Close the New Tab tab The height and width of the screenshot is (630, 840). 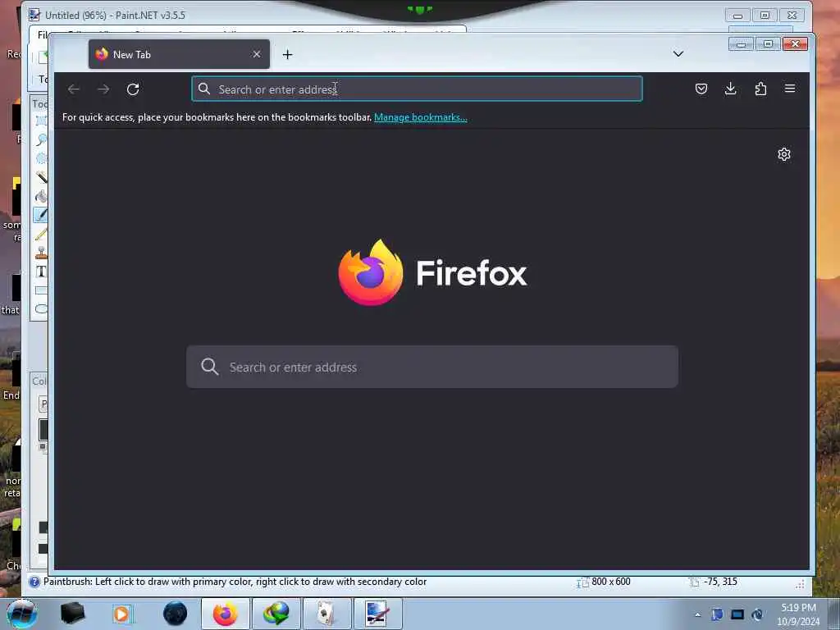click(257, 54)
